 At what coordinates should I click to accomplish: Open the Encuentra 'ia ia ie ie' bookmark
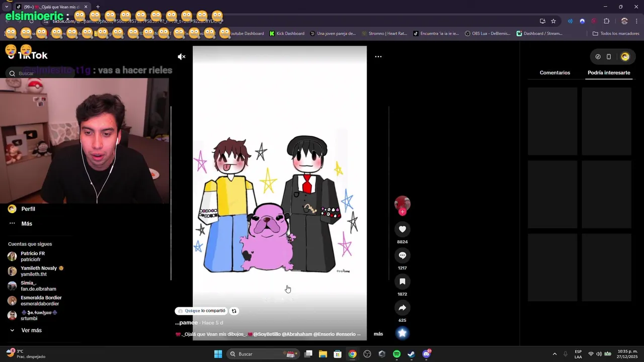pos(436,34)
